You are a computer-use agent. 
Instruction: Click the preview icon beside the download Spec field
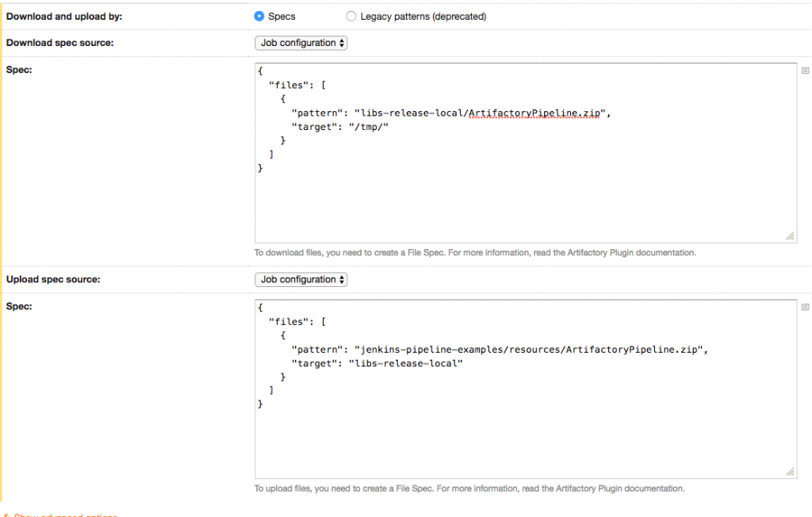pos(805,71)
